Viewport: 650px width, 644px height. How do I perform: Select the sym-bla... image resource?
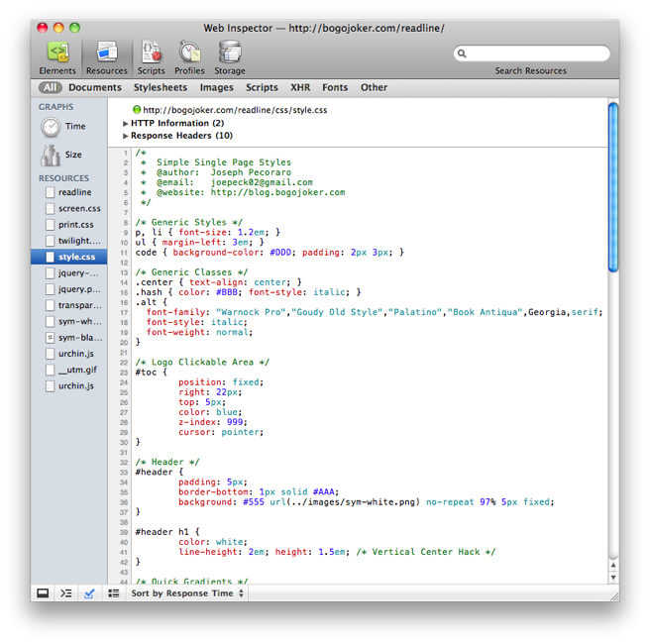[68, 338]
